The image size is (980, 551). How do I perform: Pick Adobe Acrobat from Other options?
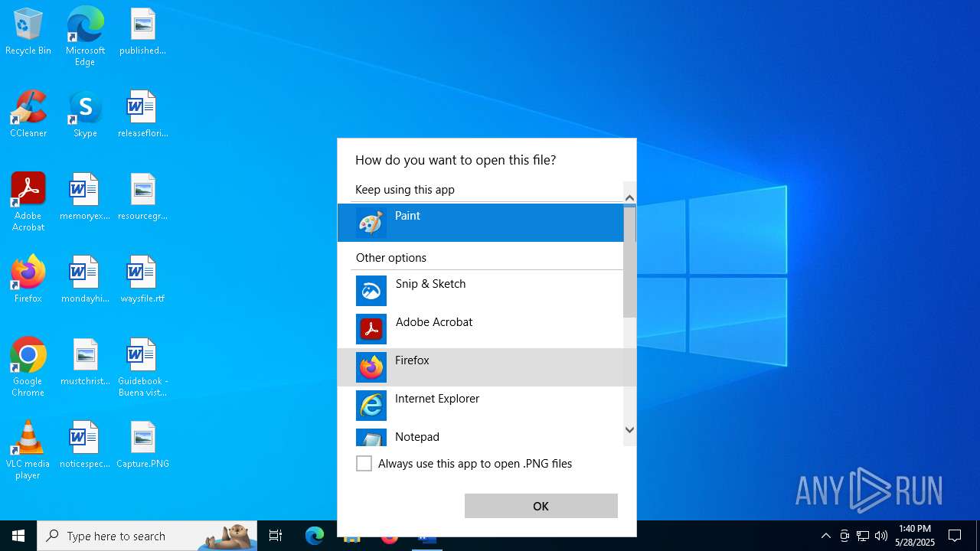(x=481, y=329)
